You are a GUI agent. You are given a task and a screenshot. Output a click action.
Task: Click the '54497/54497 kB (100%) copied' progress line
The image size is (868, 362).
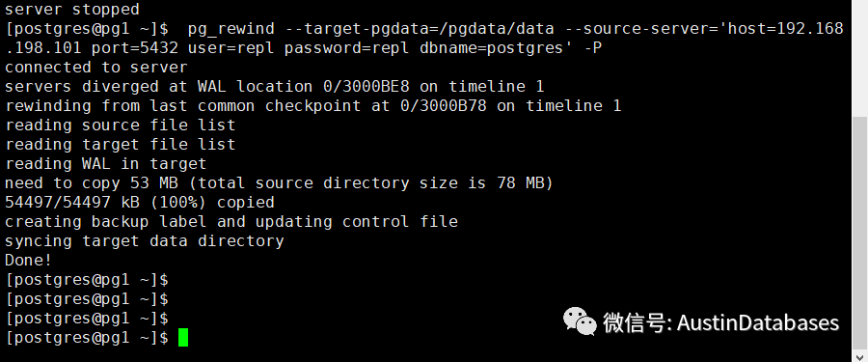pyautogui.click(x=140, y=203)
